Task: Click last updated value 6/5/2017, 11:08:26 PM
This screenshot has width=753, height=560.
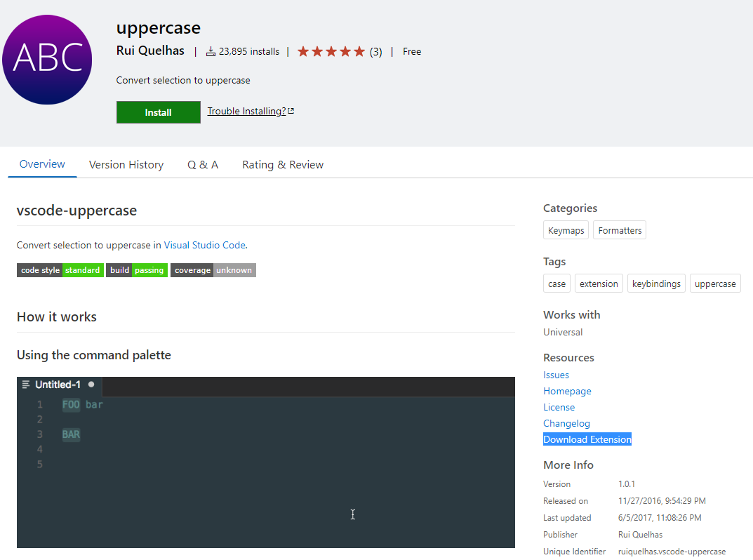Action: [660, 518]
